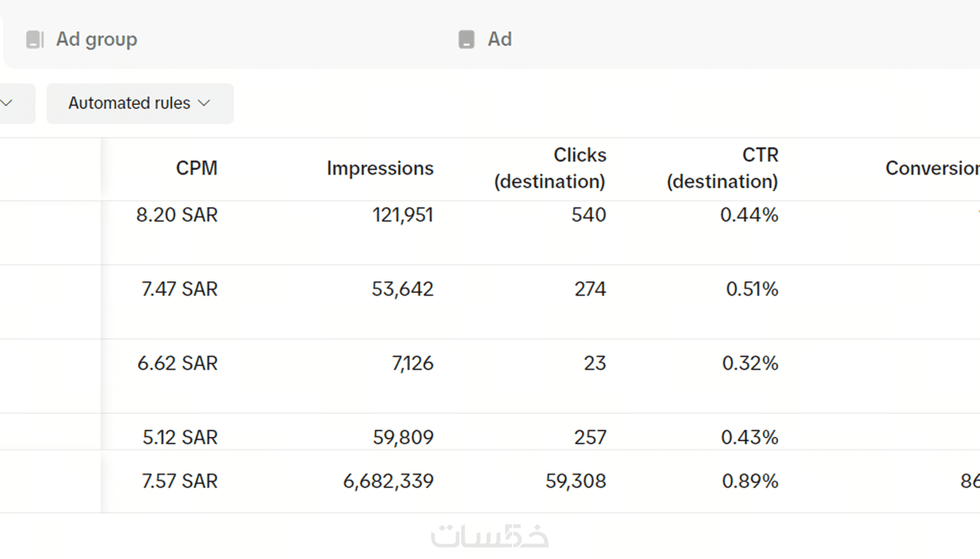Select the 8.20 SAR CPM cell
This screenshot has width=980, height=559.
[x=177, y=215]
